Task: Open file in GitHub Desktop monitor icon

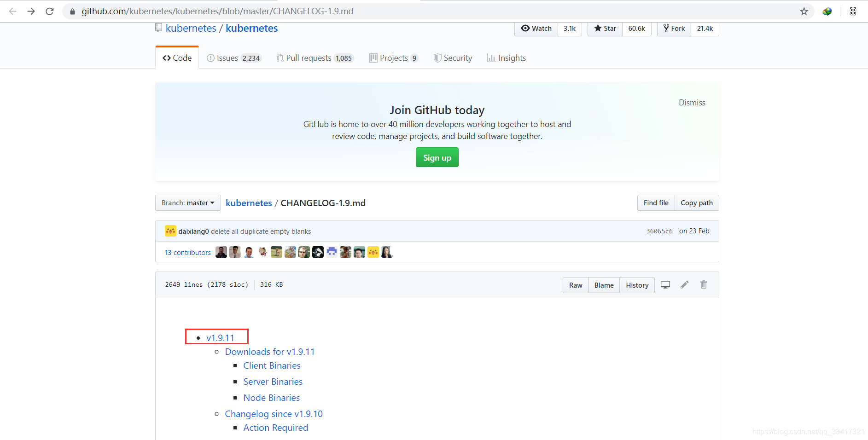Action: [x=665, y=285]
